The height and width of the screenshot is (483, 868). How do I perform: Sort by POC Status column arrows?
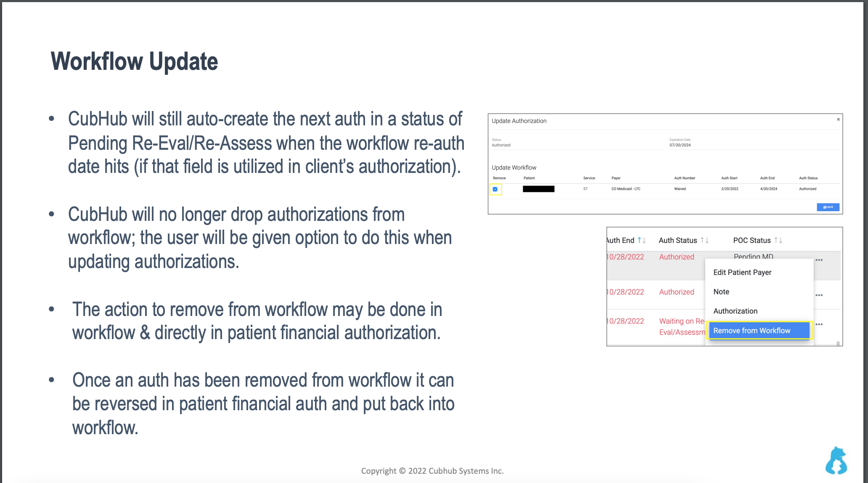pyautogui.click(x=778, y=240)
